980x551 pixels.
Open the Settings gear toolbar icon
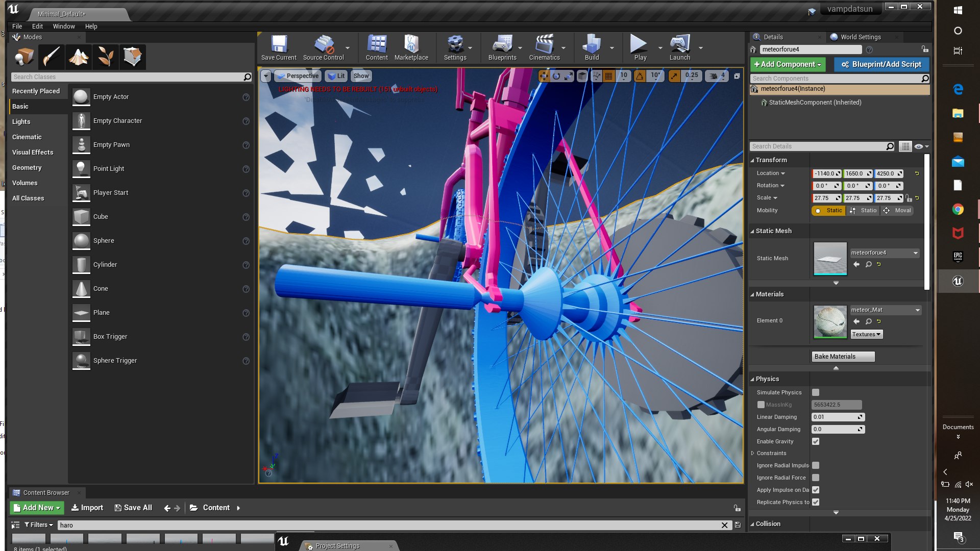pyautogui.click(x=455, y=48)
